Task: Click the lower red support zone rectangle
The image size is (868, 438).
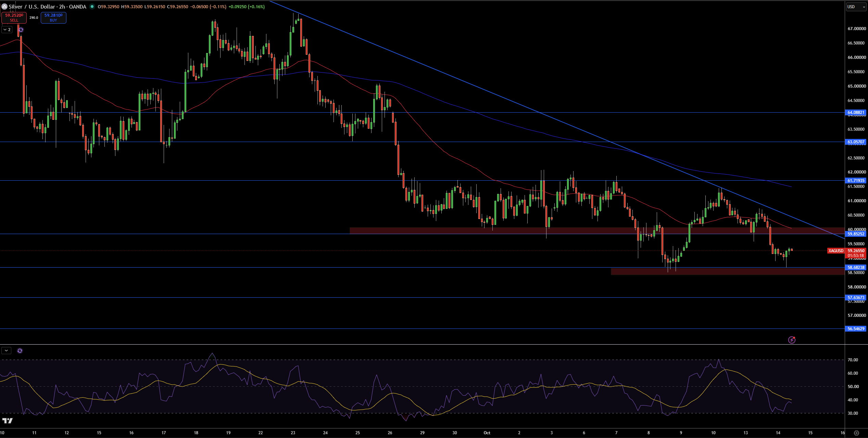Action: [x=728, y=271]
